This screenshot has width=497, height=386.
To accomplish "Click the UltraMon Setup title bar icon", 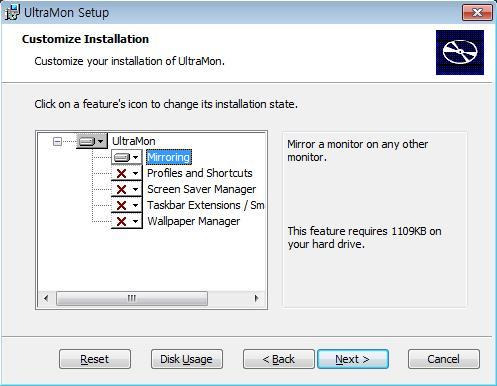I will coord(12,12).
